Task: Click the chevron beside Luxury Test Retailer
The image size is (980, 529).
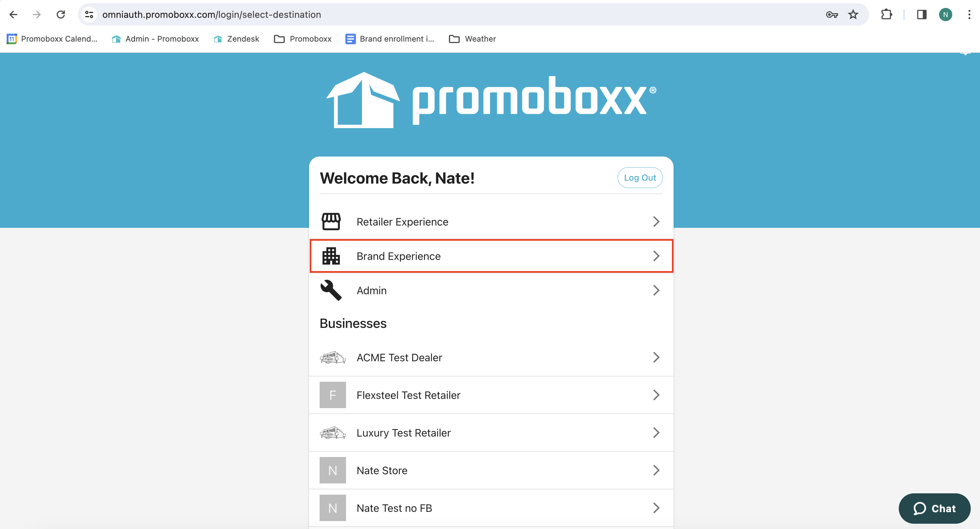Action: [x=656, y=433]
